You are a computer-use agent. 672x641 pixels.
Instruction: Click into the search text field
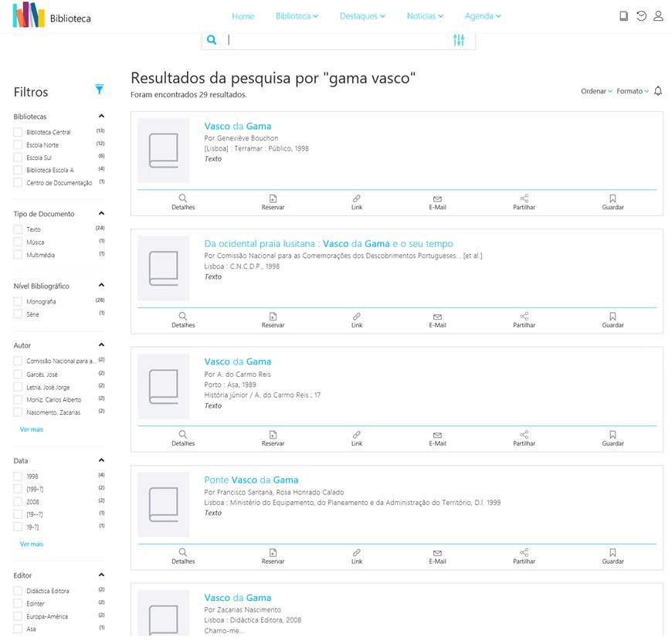click(x=336, y=40)
